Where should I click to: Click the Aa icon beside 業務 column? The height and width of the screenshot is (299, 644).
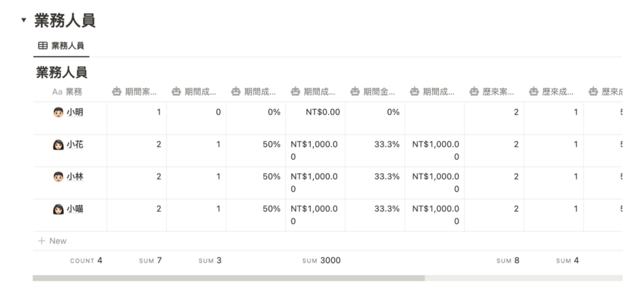coord(57,92)
